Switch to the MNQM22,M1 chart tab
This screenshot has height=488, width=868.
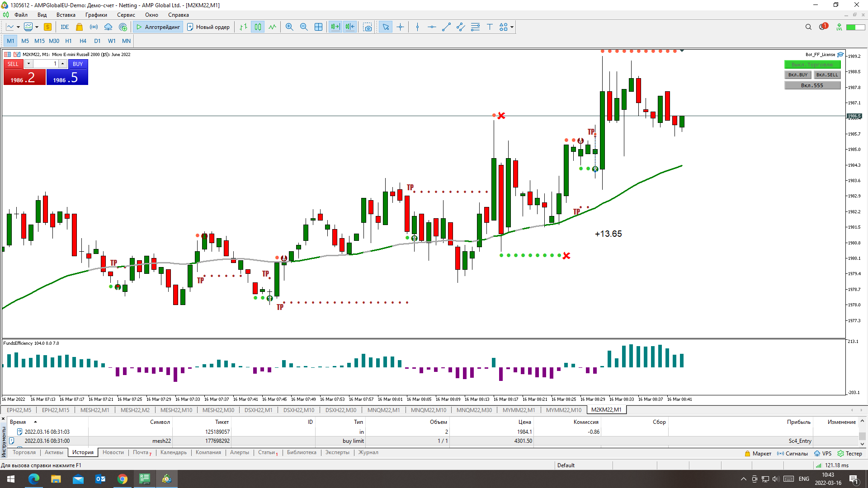coord(383,410)
